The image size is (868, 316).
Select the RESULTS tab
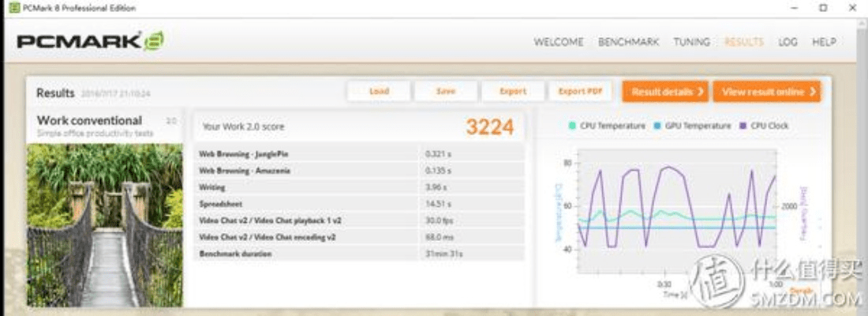744,42
